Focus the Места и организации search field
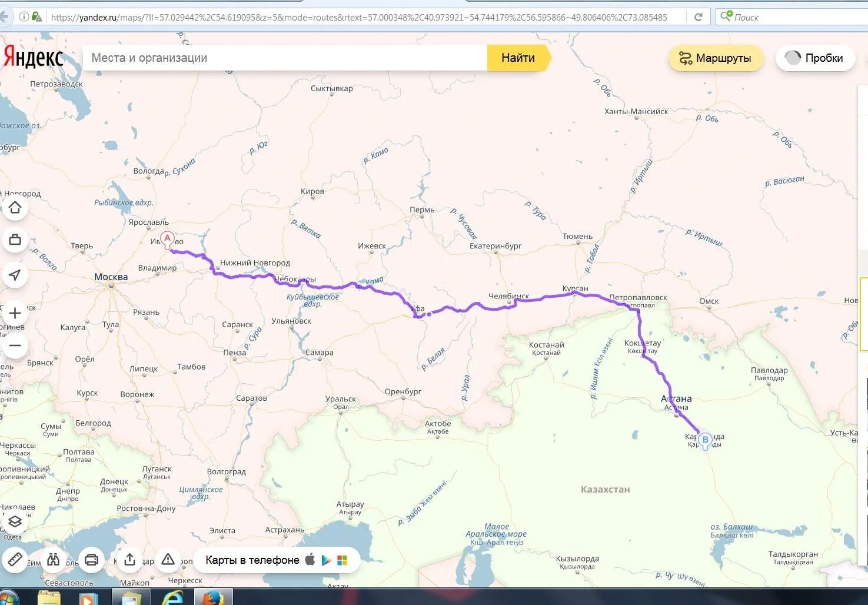This screenshot has width=868, height=605. coord(285,58)
